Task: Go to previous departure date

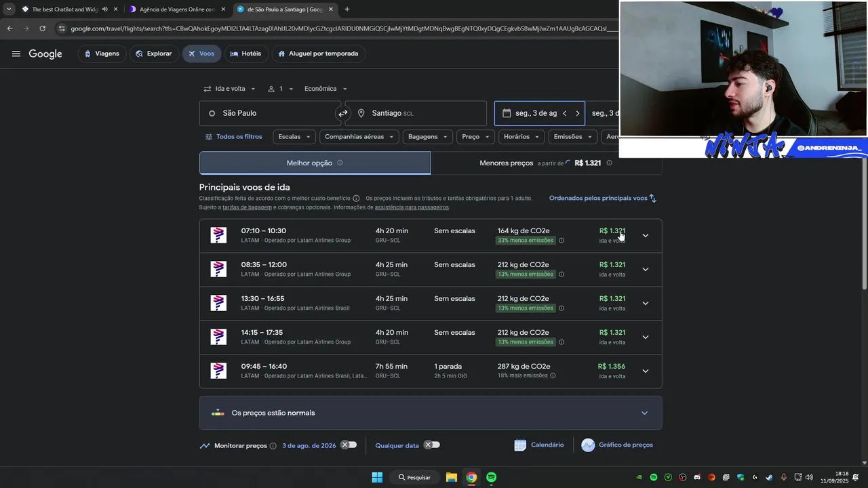Action: (564, 113)
